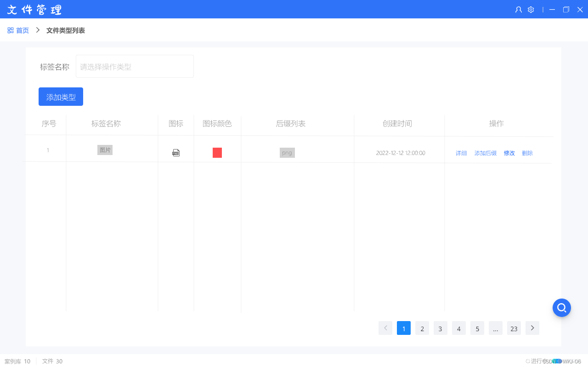This screenshot has width=588, height=368.
Task: Click the home grid icon in breadcrumb
Action: tap(11, 30)
